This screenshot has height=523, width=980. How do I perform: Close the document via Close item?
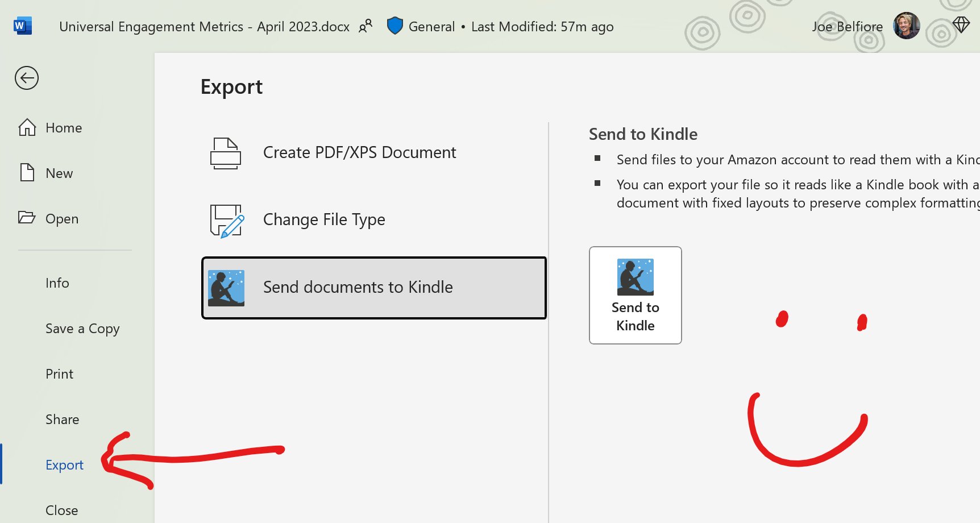pos(61,510)
